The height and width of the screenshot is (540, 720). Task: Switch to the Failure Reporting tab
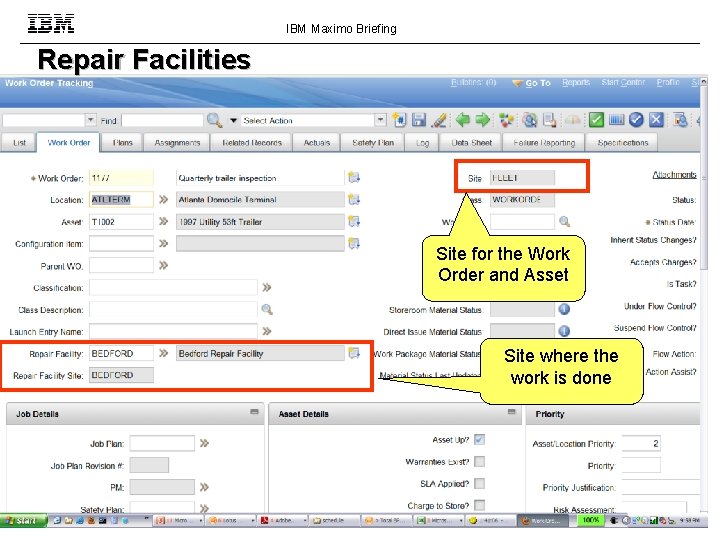pos(544,143)
